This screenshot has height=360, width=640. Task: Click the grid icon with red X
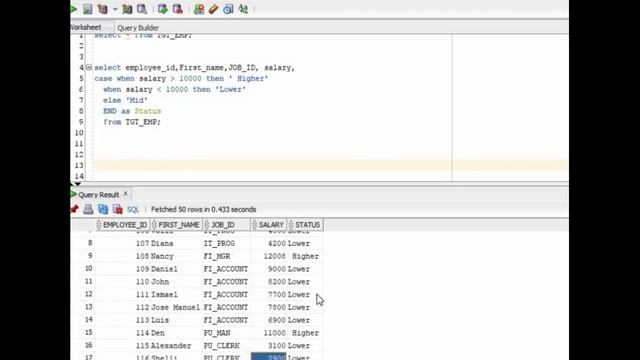click(x=118, y=209)
